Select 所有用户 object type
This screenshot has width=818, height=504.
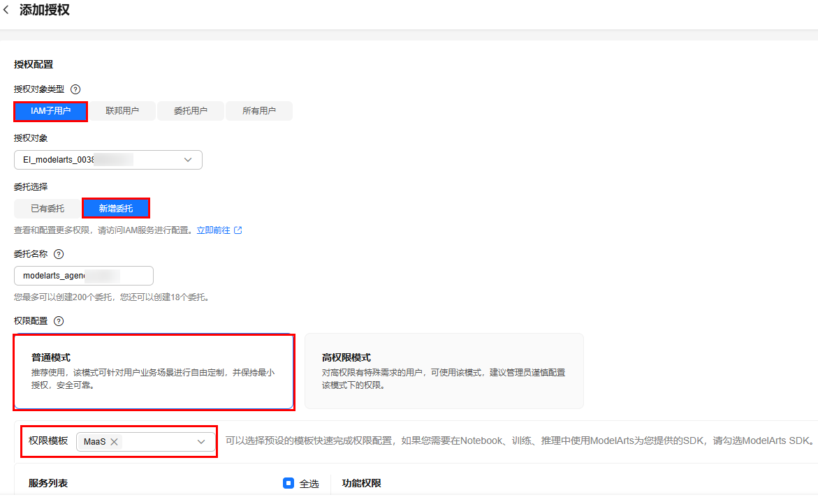[258, 111]
